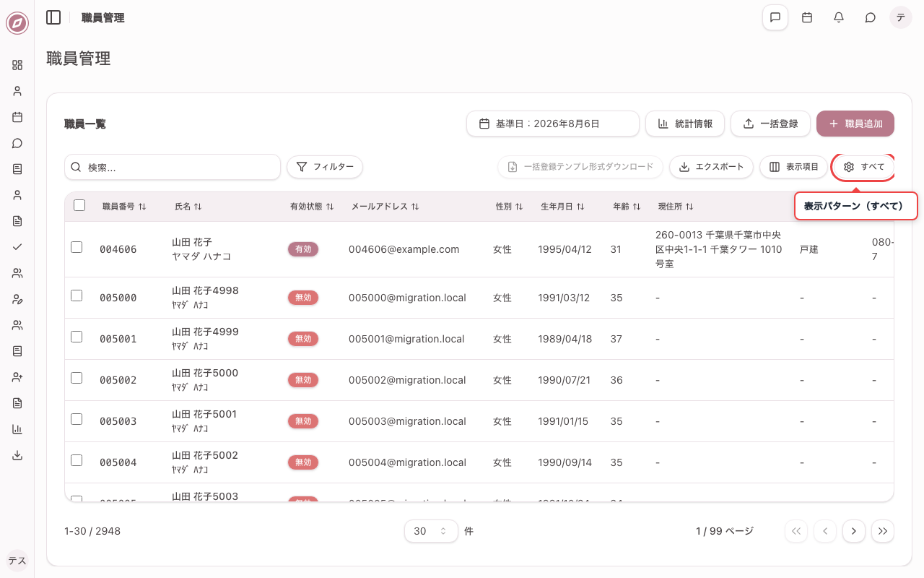924x578 pixels.
Task: Click the name 山田 花子4998
Action: pyautogui.click(x=205, y=290)
